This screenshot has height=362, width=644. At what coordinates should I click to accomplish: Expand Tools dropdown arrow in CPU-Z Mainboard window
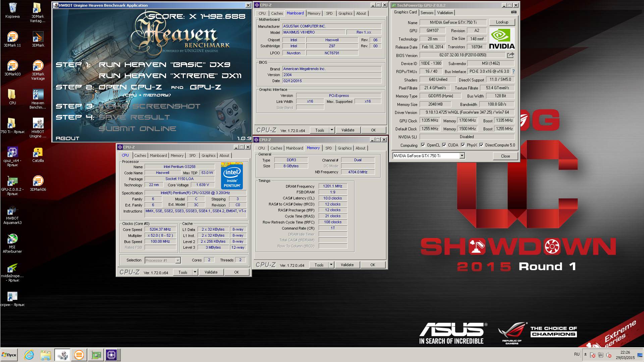pyautogui.click(x=332, y=130)
